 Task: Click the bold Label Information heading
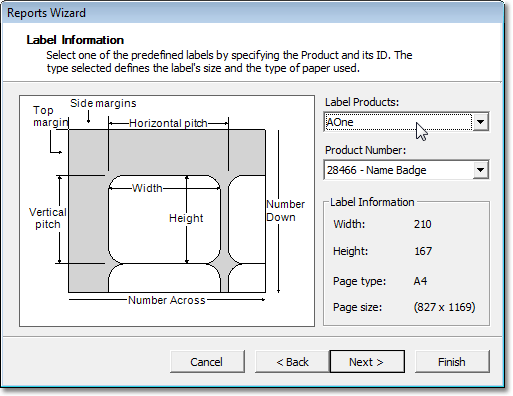(75, 40)
